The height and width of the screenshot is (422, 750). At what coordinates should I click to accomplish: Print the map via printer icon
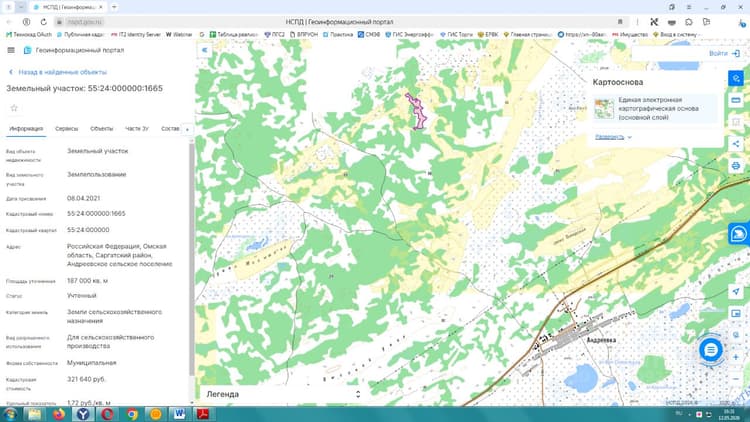click(x=736, y=166)
